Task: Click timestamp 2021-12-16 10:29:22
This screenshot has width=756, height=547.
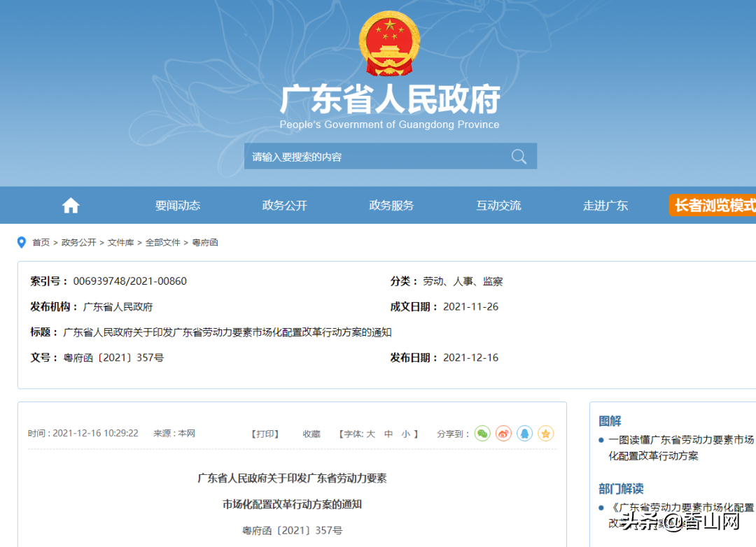Action: coord(95,434)
